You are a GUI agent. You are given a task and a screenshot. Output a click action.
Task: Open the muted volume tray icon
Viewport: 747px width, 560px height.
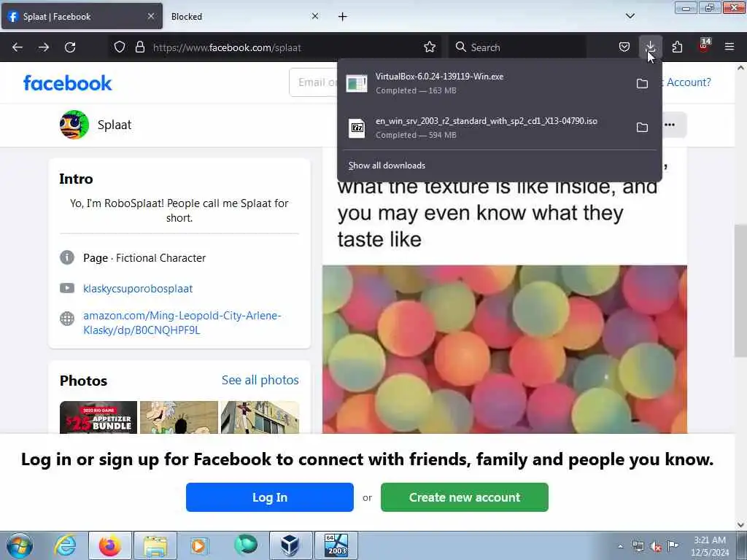click(x=656, y=547)
